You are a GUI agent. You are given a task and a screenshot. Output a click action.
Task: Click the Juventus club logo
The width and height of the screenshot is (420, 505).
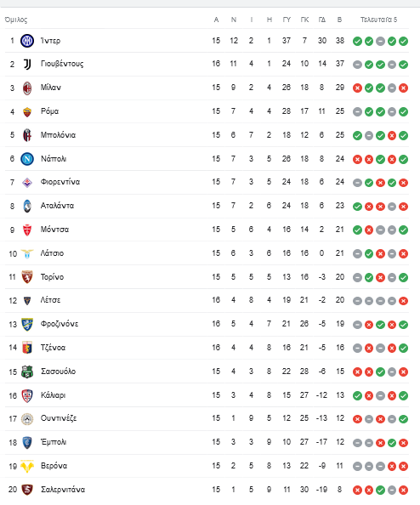[x=27, y=65]
